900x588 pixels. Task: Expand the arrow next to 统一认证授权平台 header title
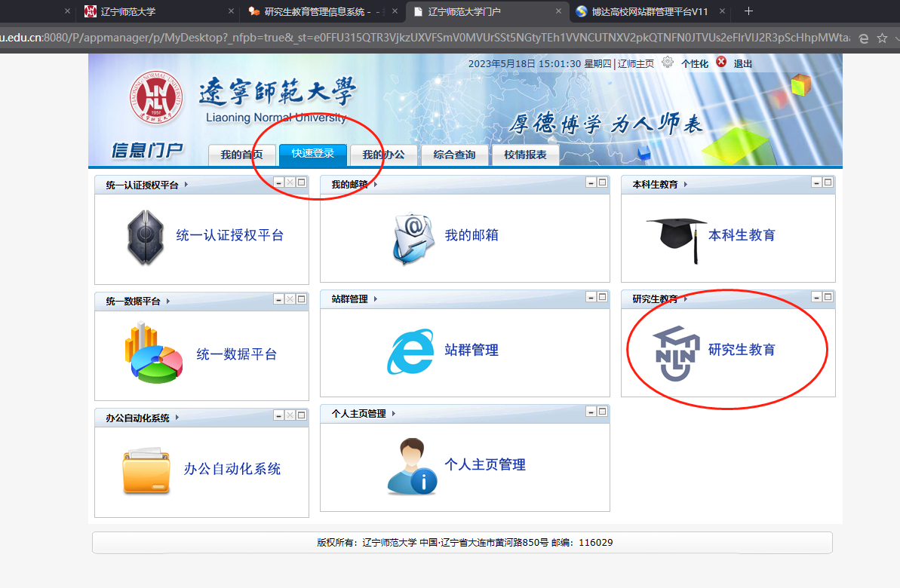click(x=186, y=185)
